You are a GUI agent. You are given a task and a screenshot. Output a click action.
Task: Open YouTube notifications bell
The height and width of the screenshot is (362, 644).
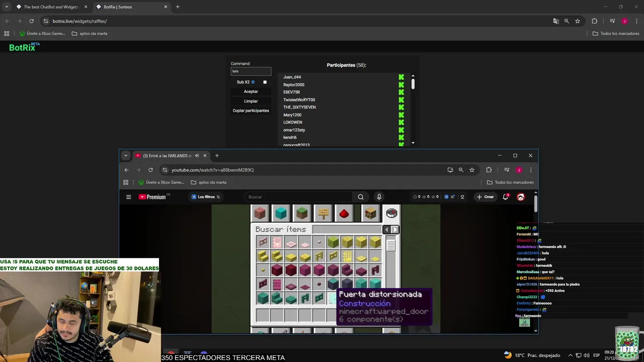point(506,197)
